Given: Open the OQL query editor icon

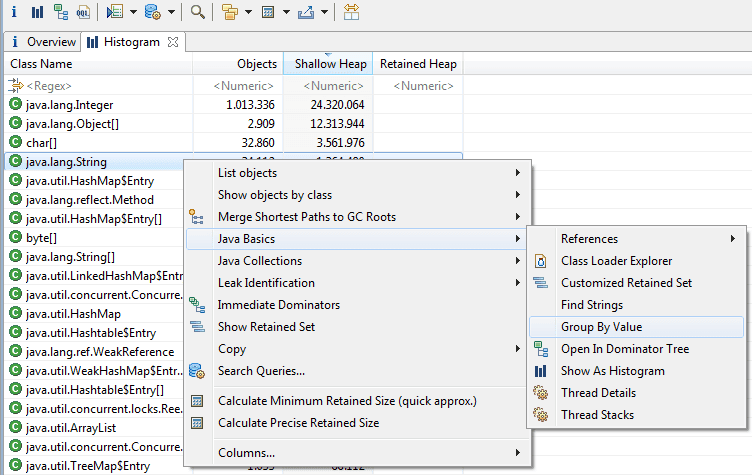Looking at the screenshot, I should point(84,12).
